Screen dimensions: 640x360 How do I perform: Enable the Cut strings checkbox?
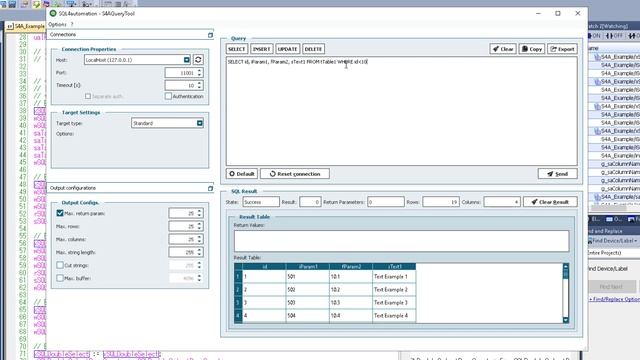click(60, 265)
